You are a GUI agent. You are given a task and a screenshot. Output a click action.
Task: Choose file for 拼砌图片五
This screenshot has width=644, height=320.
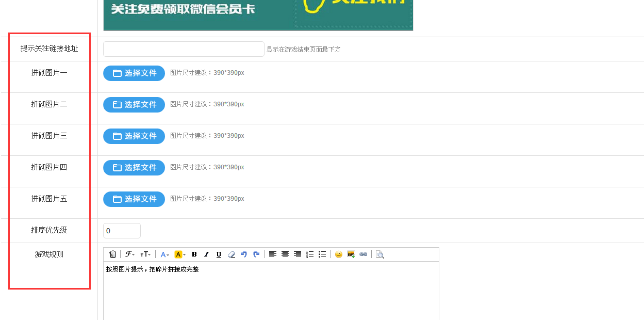pyautogui.click(x=134, y=199)
